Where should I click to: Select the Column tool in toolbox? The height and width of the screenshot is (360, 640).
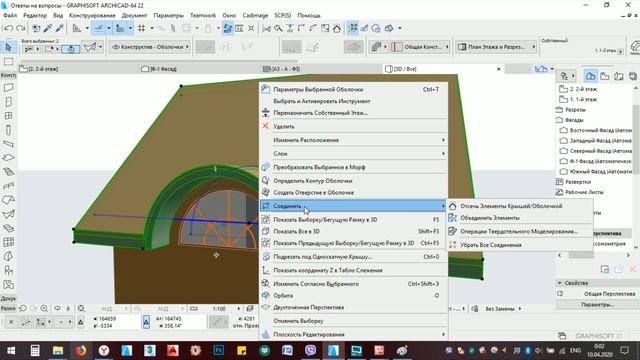[x=8, y=130]
